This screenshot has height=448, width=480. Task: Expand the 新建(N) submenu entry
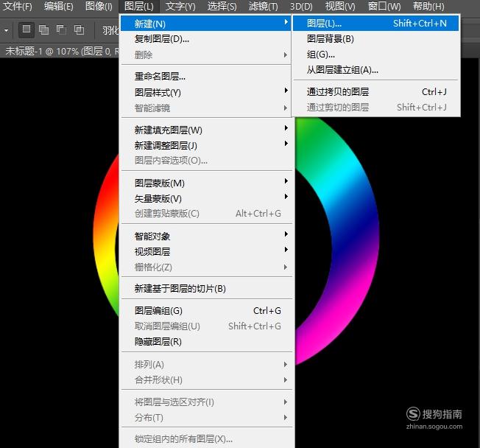[205, 24]
